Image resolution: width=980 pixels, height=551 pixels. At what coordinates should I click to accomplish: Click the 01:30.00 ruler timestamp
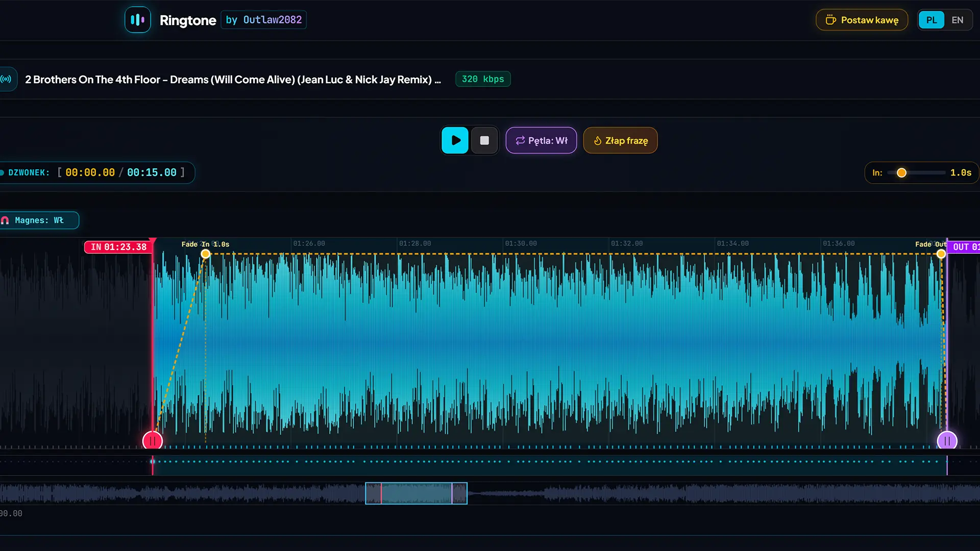tap(521, 244)
